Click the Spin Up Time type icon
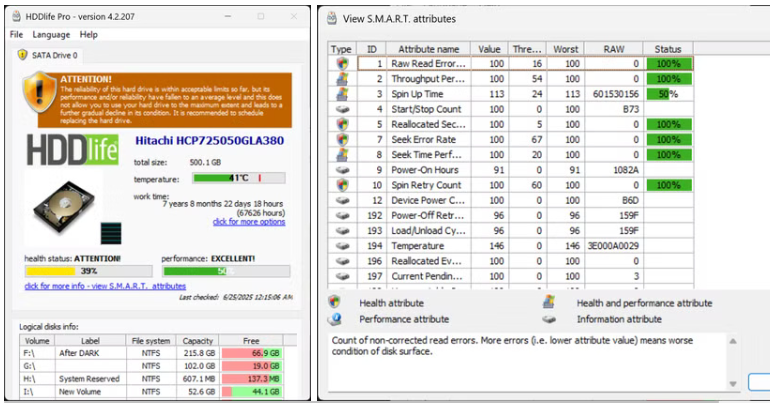Viewport: 773px width, 407px height. (x=342, y=94)
